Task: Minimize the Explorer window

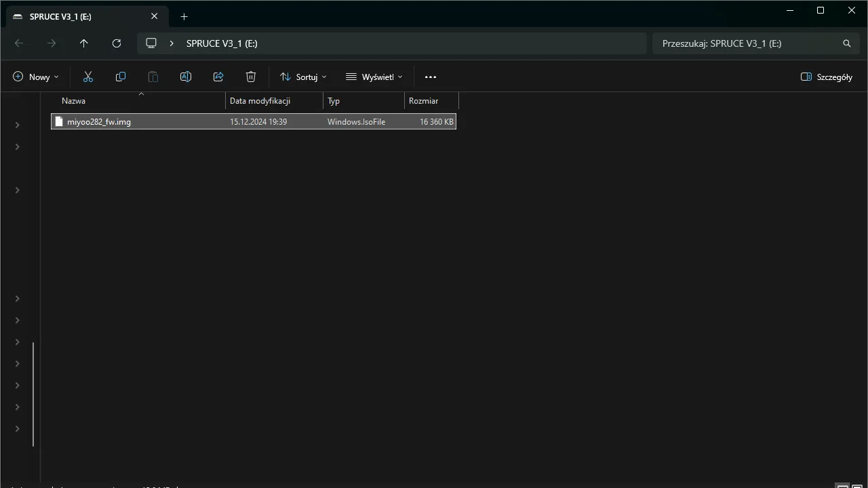Action: click(790, 10)
